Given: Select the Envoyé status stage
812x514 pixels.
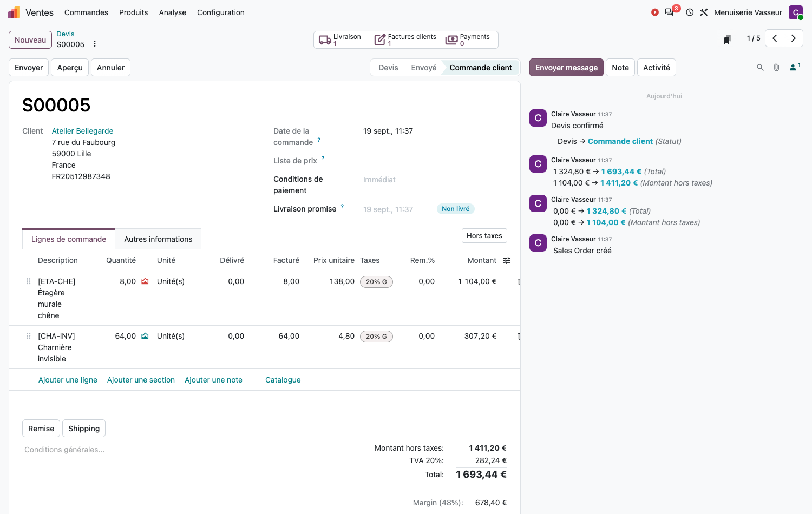Looking at the screenshot, I should tap(424, 68).
